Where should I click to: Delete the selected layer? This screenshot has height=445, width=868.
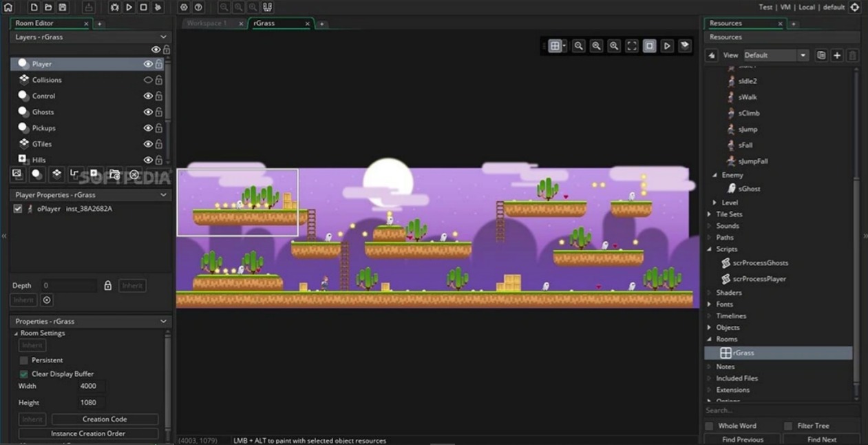(134, 174)
